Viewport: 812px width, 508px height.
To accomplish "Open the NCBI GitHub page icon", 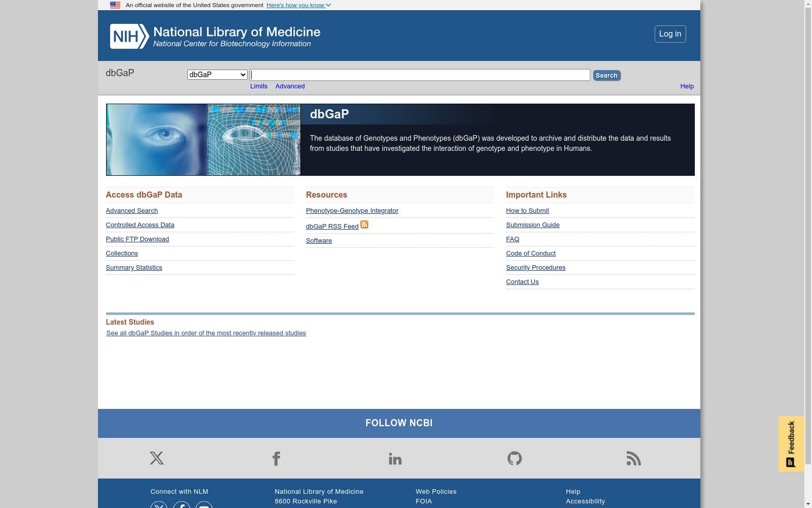I will 515,458.
